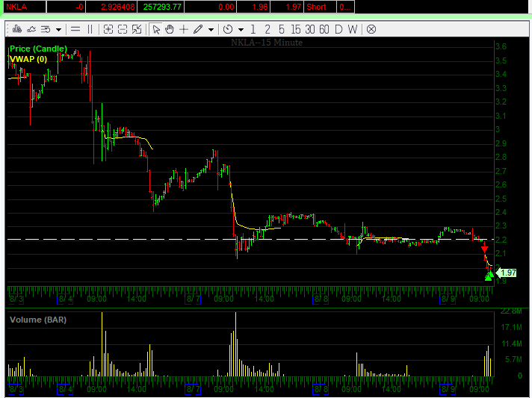The width and height of the screenshot is (532, 398).
Task: Click the clock time range icon
Action: pos(228,29)
